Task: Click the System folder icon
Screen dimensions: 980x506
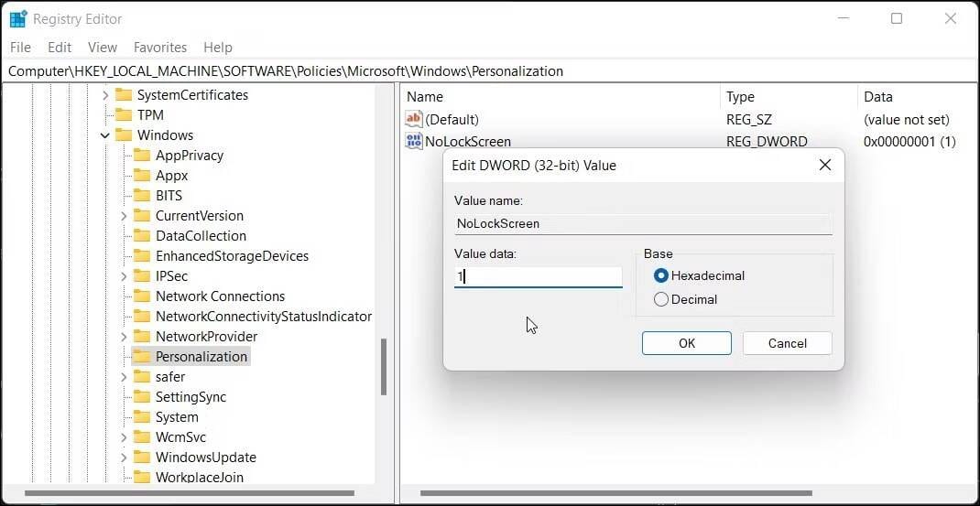Action: (x=142, y=416)
